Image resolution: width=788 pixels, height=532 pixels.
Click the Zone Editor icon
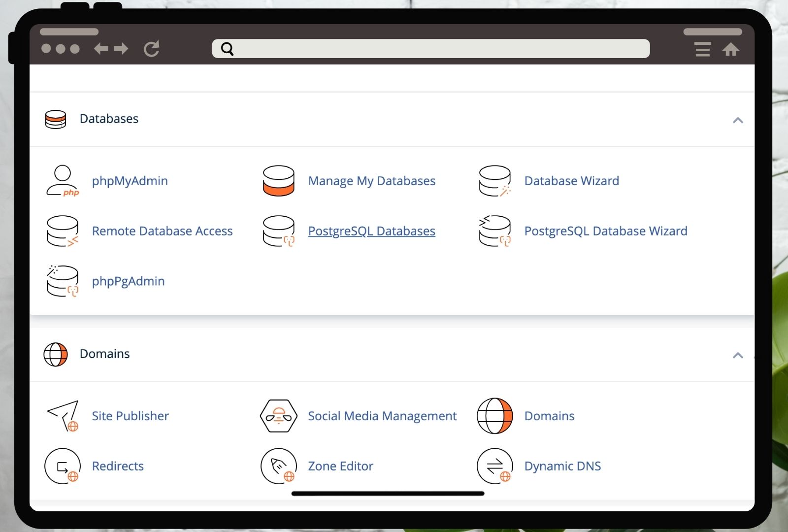pyautogui.click(x=279, y=466)
